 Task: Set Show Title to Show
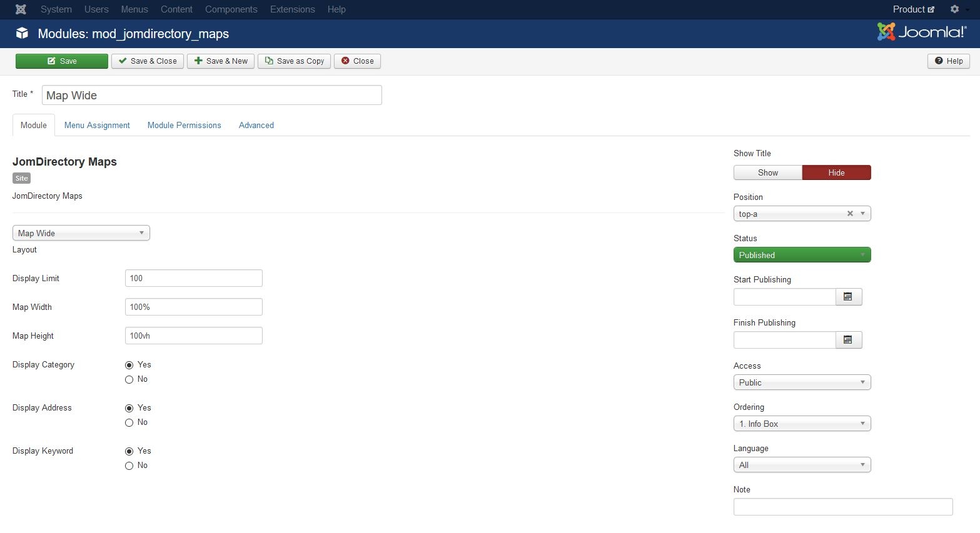pos(768,172)
